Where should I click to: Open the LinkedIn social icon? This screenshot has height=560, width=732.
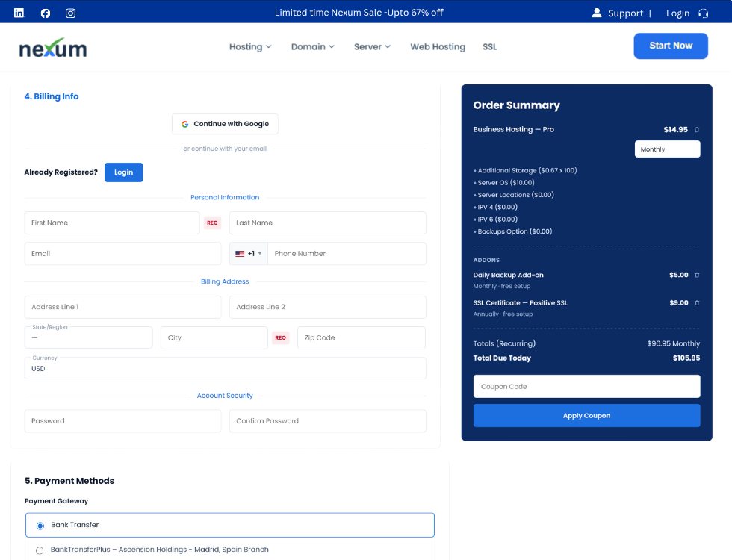19,13
